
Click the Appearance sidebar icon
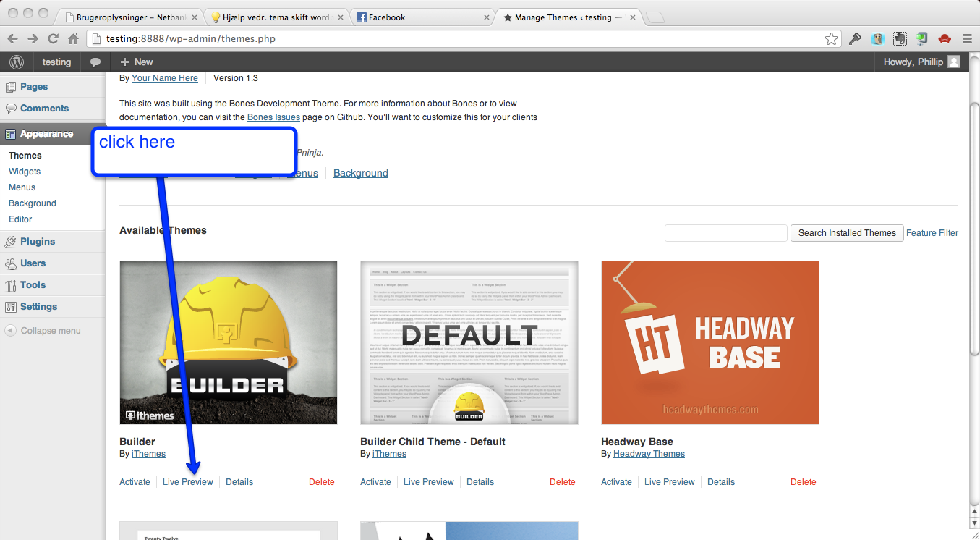point(11,134)
